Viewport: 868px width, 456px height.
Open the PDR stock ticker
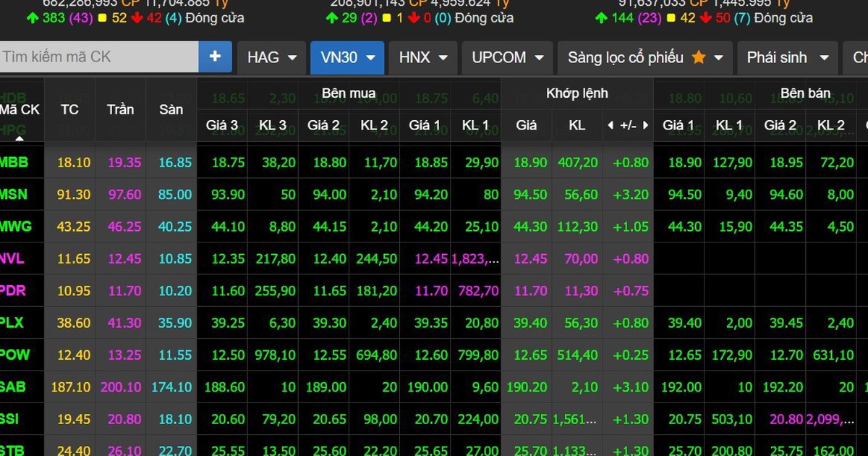click(x=13, y=291)
